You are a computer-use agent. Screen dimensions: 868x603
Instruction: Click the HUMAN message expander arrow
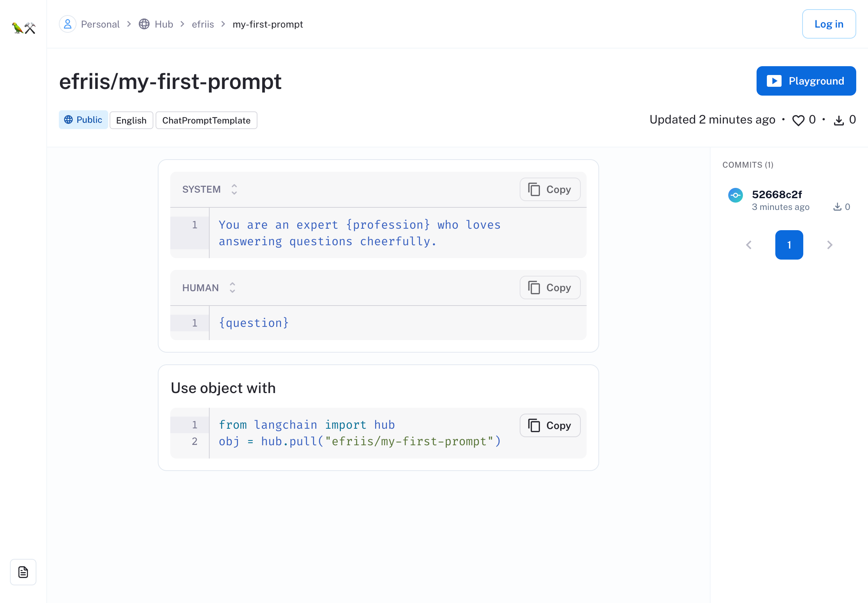tap(232, 288)
